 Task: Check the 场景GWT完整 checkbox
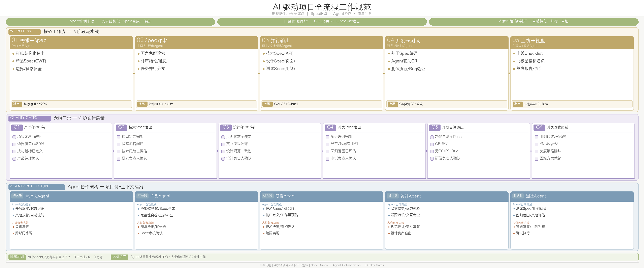coord(14,137)
